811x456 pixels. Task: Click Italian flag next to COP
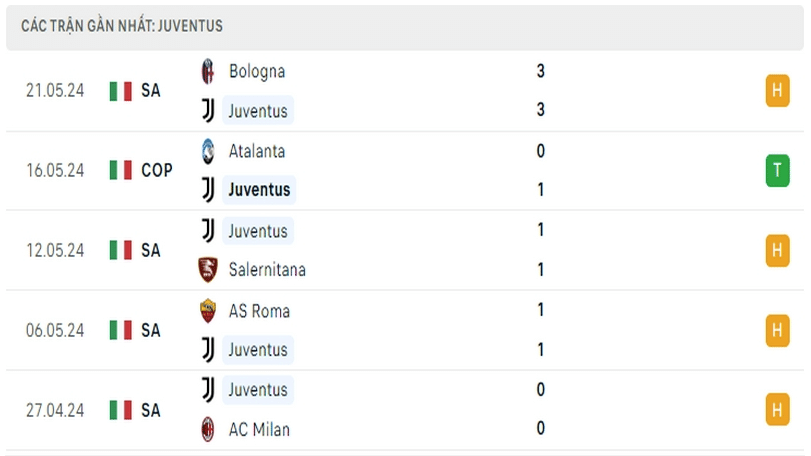click(x=121, y=170)
